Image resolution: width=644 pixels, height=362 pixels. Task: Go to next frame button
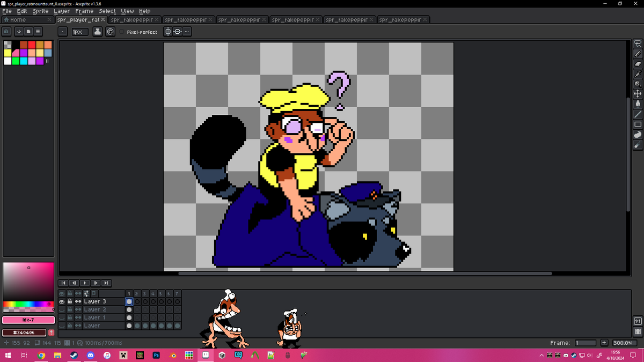pos(96,283)
